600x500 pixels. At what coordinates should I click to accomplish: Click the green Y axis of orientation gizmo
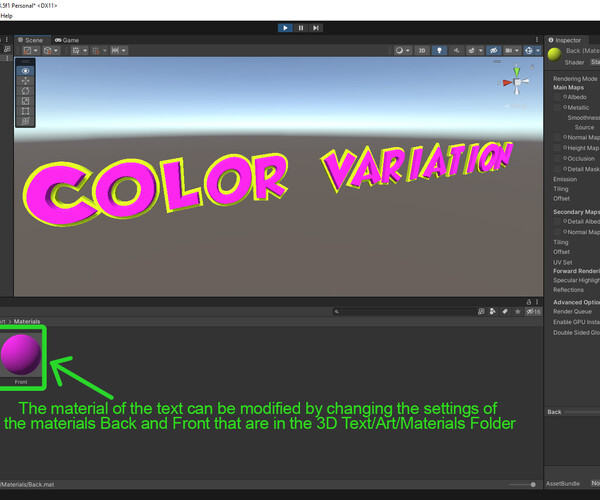coord(517,72)
